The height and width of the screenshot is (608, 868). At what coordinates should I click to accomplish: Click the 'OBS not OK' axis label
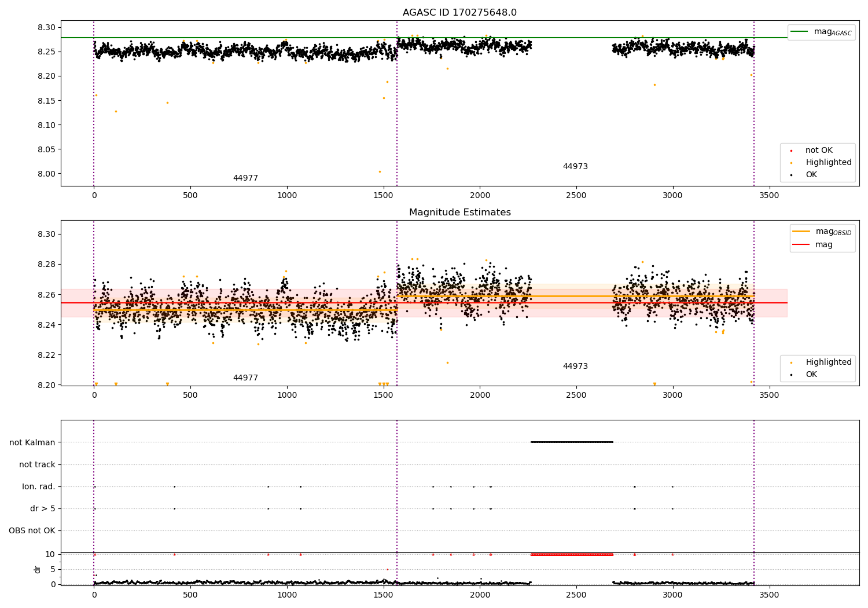(x=32, y=530)
